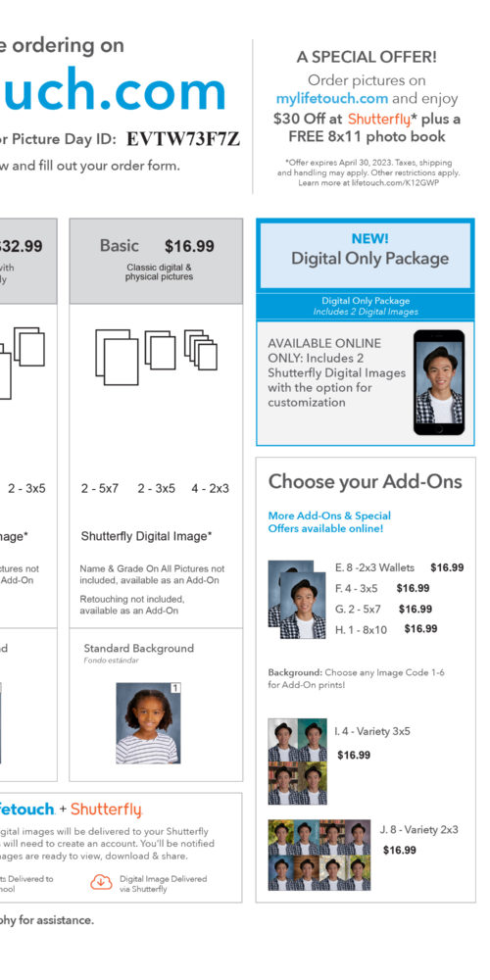Click the Shutterfly logo next to Lifetouch
Screen dimensions: 490x980
point(106,809)
